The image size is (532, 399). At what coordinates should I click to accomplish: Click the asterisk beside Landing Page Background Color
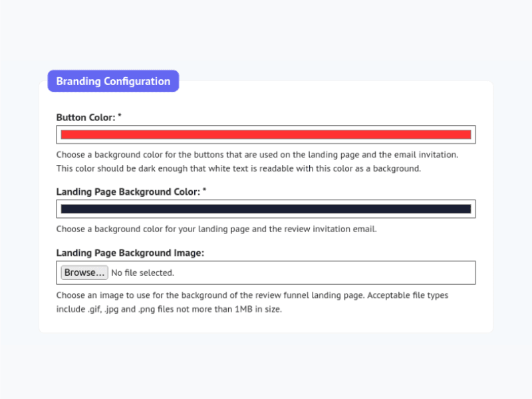pos(205,191)
